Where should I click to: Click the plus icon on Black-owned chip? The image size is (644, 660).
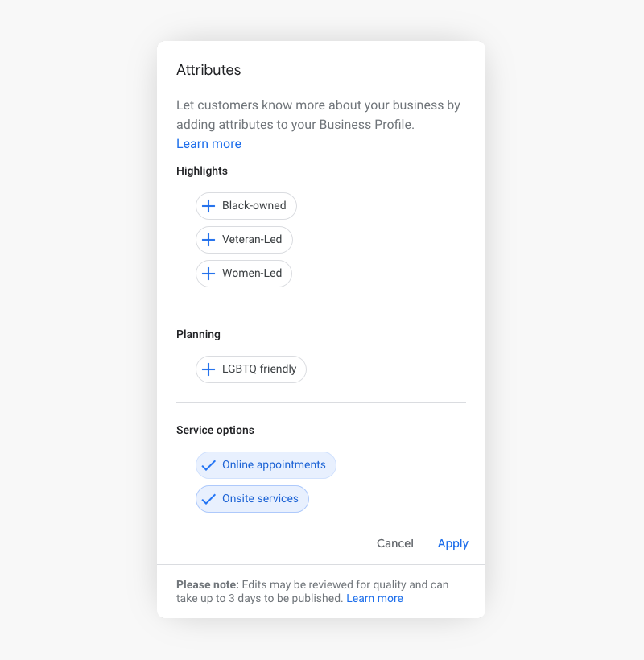coord(208,206)
